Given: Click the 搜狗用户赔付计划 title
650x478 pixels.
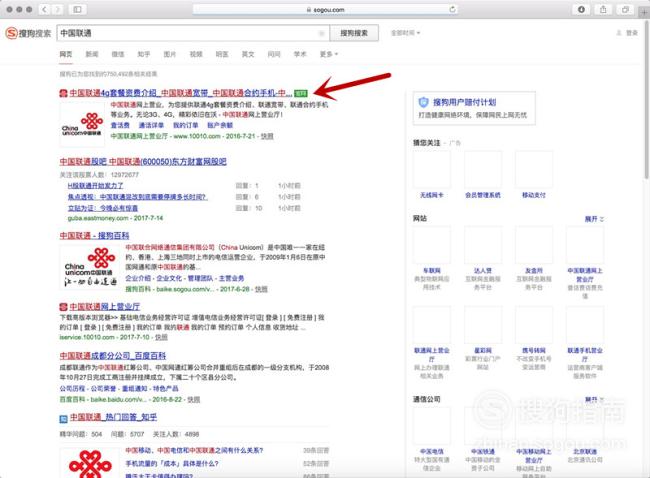Looking at the screenshot, I should point(464,102).
